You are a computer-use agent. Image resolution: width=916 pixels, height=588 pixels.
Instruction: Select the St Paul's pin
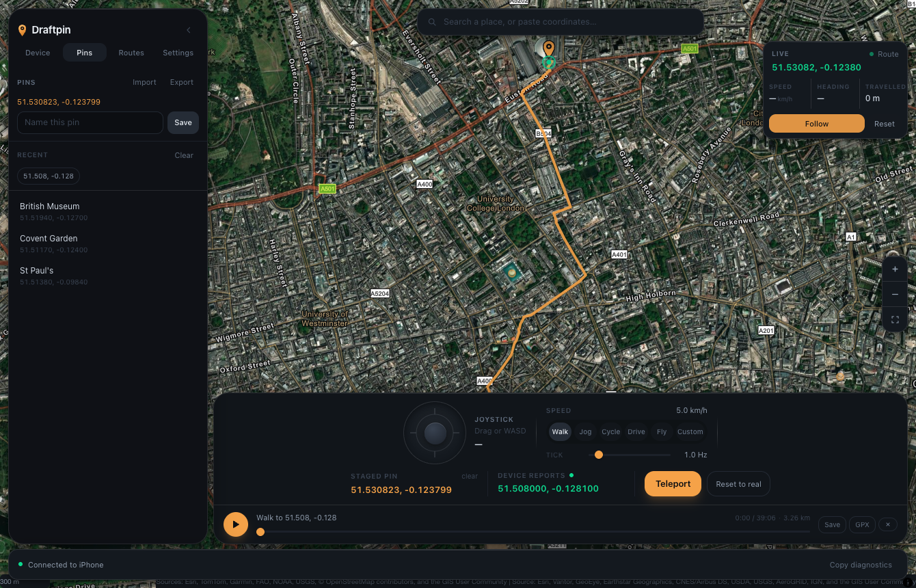coord(108,276)
